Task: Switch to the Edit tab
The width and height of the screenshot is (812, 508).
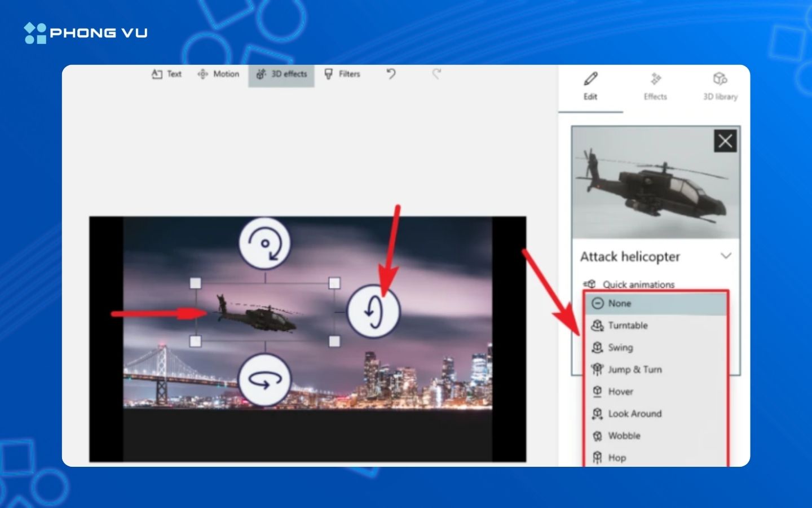Action: [x=590, y=86]
